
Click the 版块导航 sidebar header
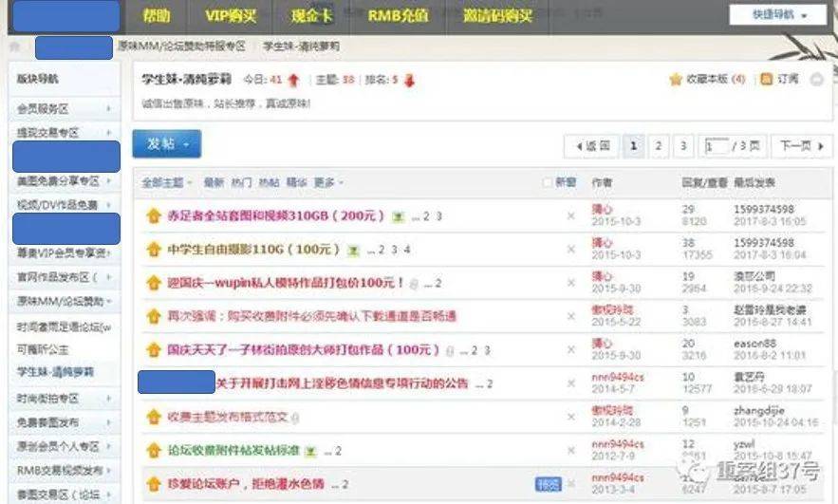(37, 79)
